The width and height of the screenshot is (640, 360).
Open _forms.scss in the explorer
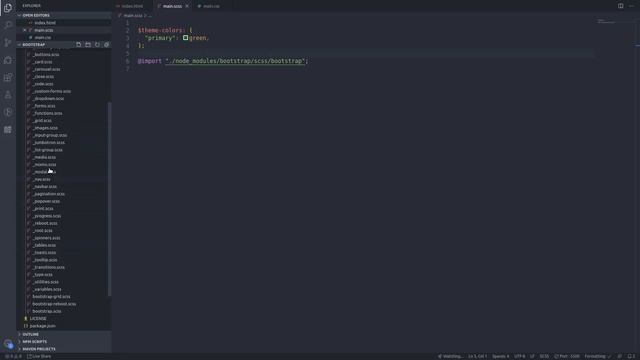coord(44,106)
